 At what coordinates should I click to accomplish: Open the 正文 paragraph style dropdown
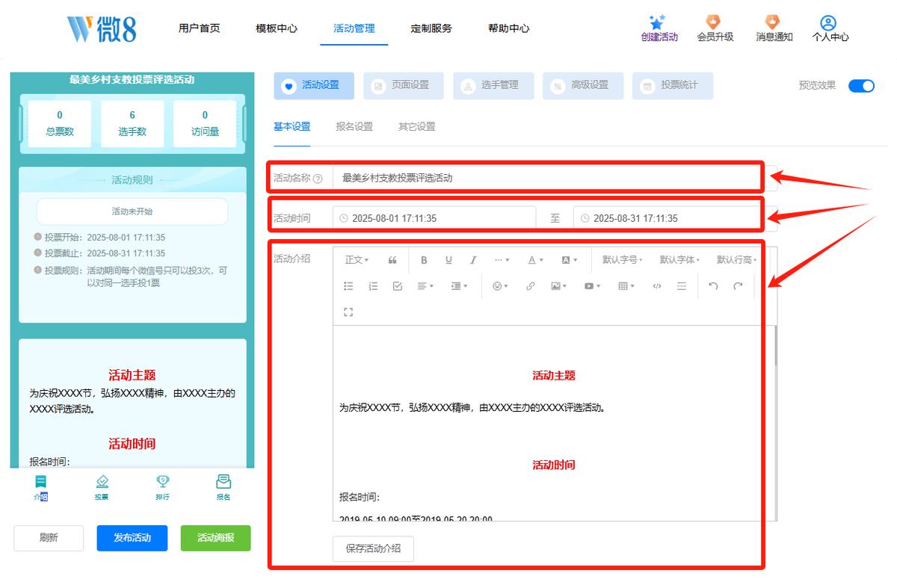click(357, 260)
